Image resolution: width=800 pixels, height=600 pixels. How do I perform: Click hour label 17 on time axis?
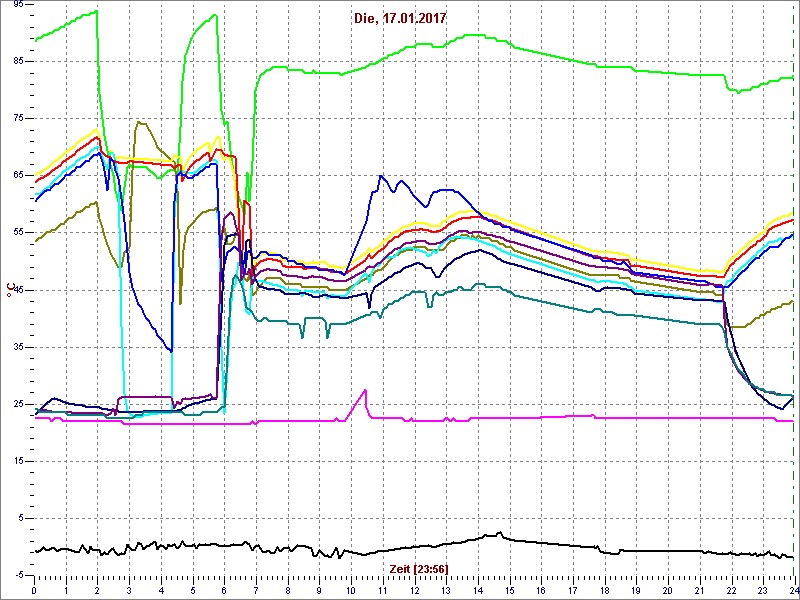(573, 591)
